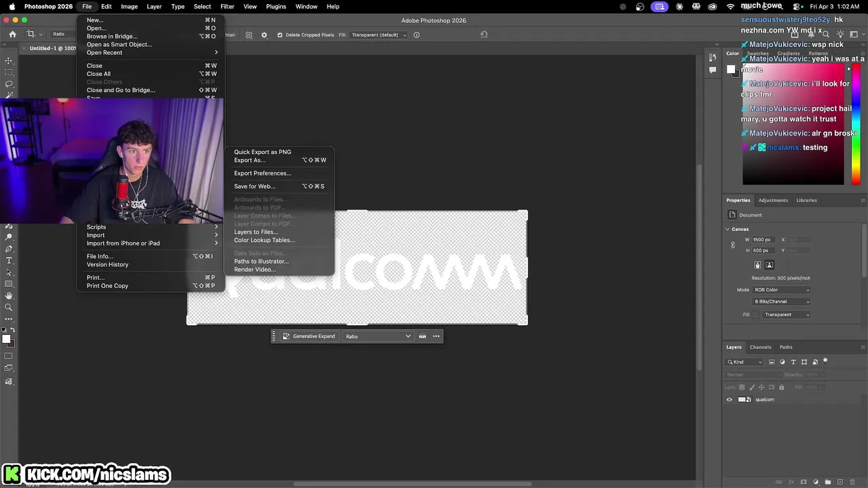The width and height of the screenshot is (868, 488).
Task: Switch to the Libraries tab
Action: 806,200
